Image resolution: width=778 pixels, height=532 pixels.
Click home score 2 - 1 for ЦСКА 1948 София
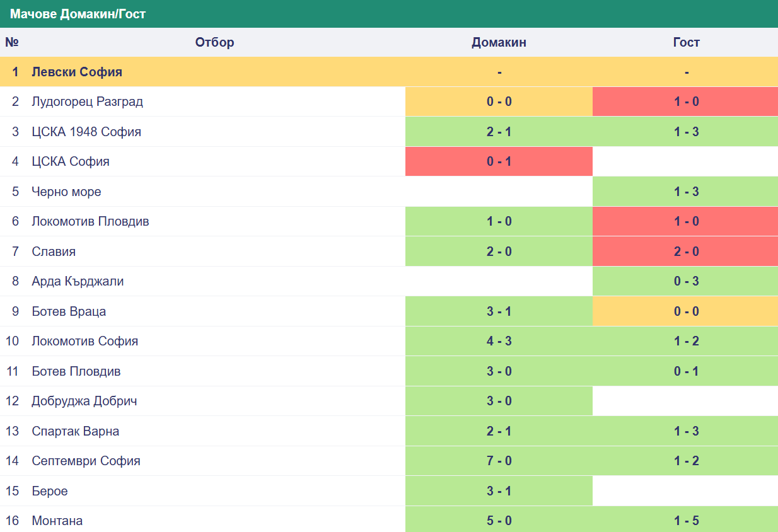click(499, 132)
